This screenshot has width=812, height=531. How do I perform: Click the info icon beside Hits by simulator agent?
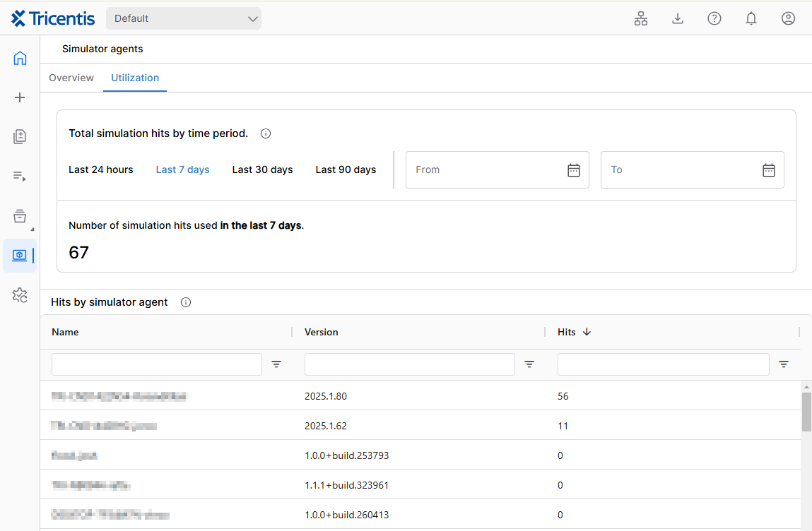186,302
